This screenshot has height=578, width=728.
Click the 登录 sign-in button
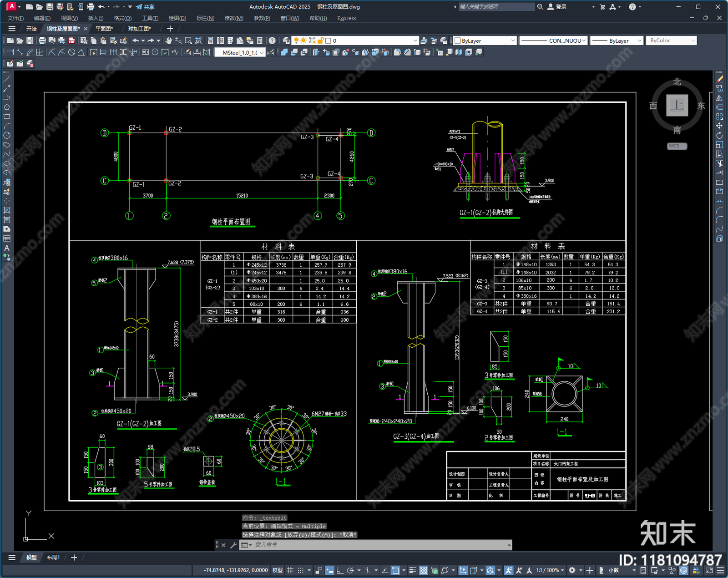[557, 7]
